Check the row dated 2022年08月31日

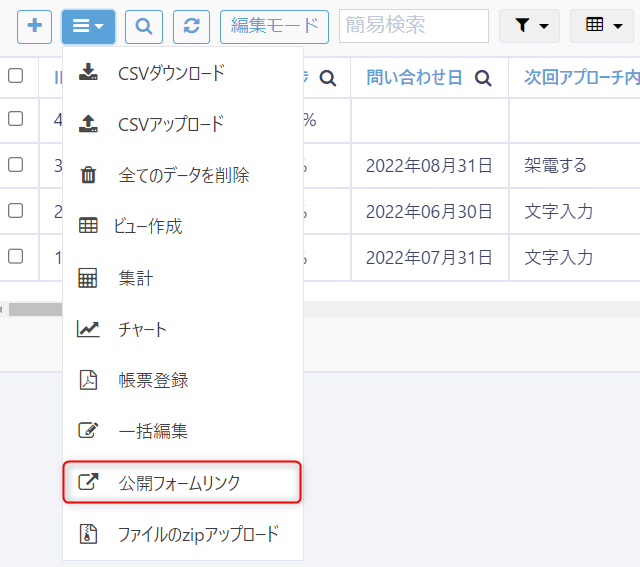[x=16, y=165]
